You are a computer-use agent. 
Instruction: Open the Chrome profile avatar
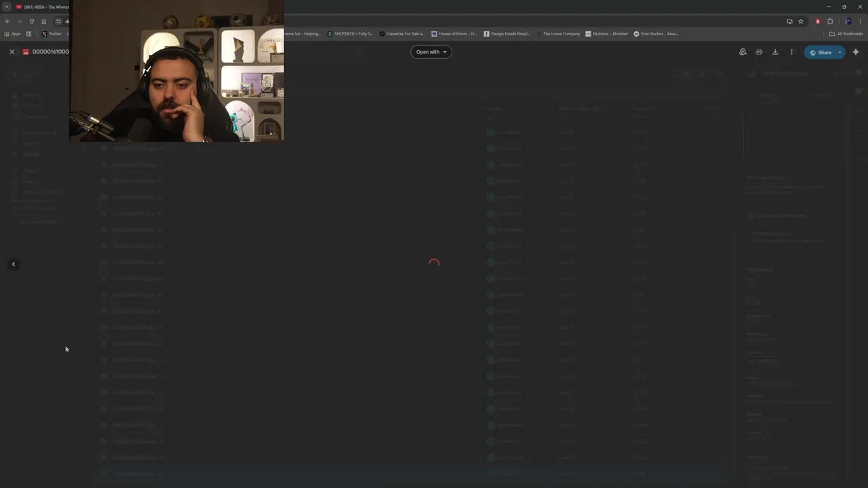coord(848,21)
